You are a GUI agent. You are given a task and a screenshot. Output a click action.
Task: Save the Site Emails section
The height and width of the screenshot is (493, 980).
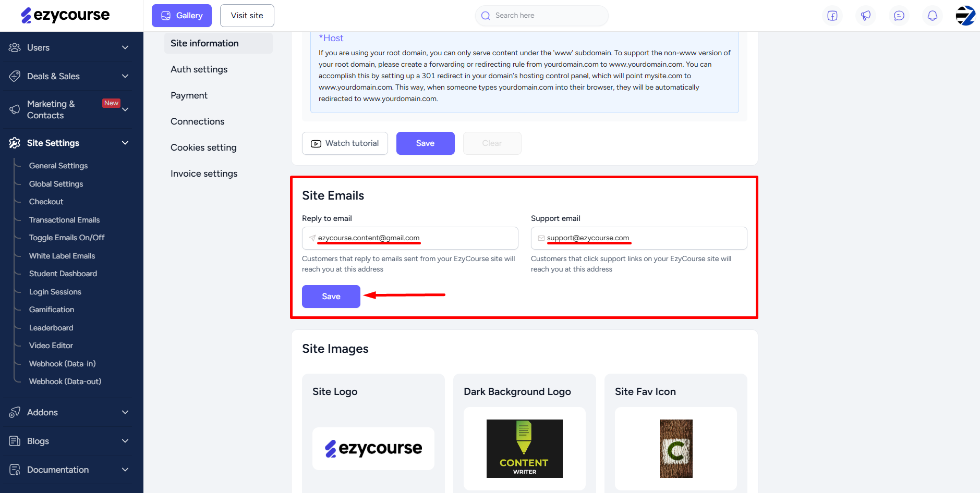(331, 297)
